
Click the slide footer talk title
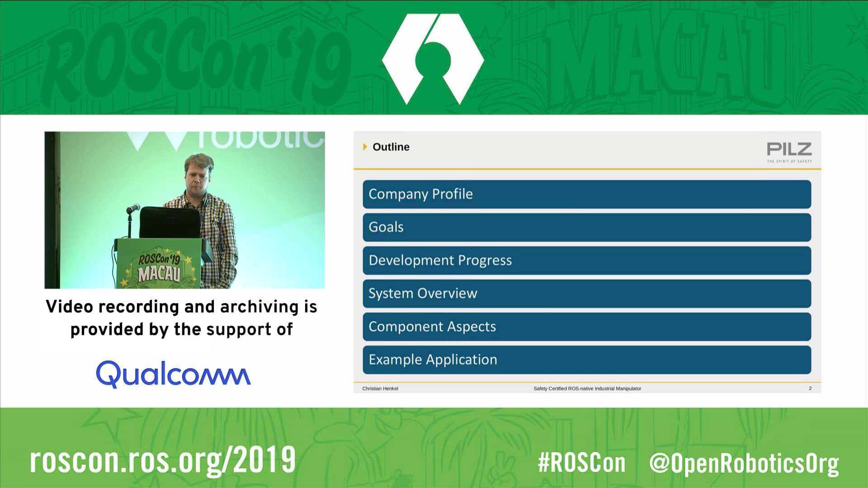(x=587, y=389)
